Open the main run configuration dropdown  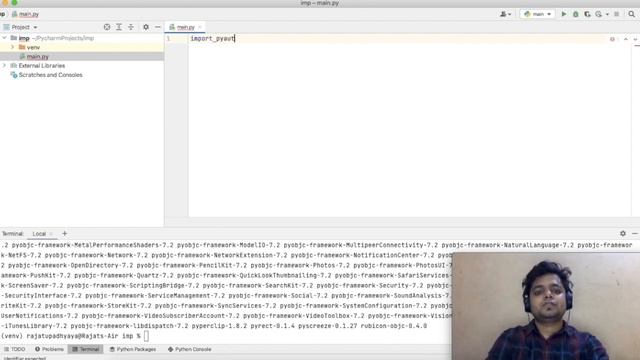[x=538, y=14]
